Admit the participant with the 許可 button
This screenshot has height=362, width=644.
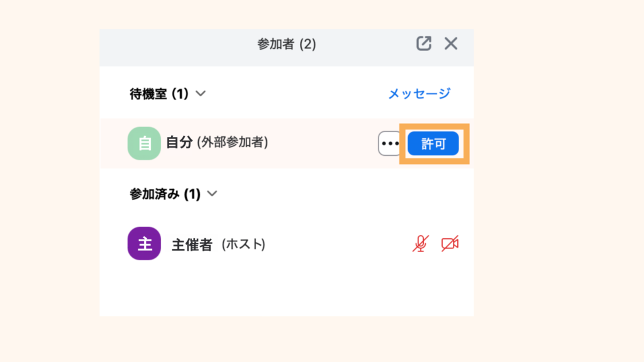(x=433, y=143)
